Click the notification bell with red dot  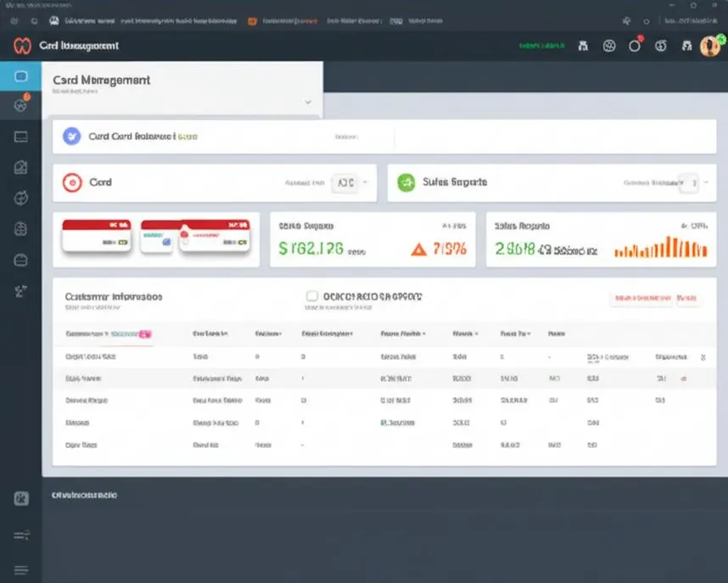pyautogui.click(x=635, y=45)
